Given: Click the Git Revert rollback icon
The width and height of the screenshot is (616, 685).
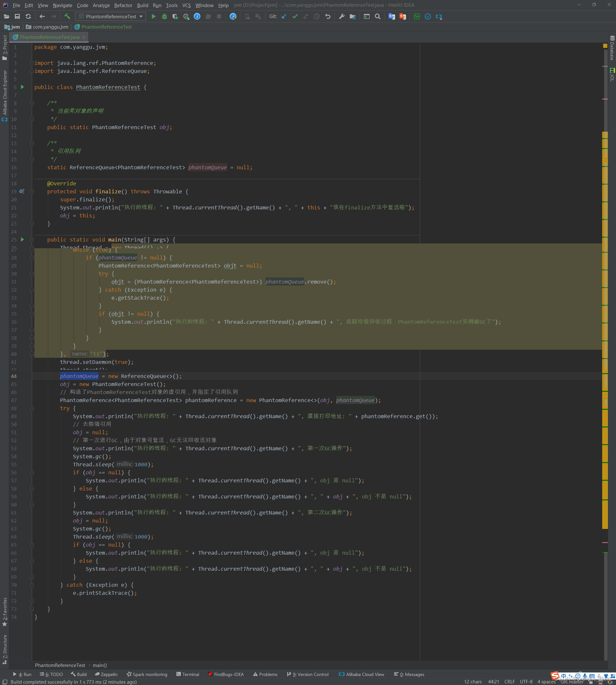Looking at the screenshot, I should pyautogui.click(x=328, y=16).
